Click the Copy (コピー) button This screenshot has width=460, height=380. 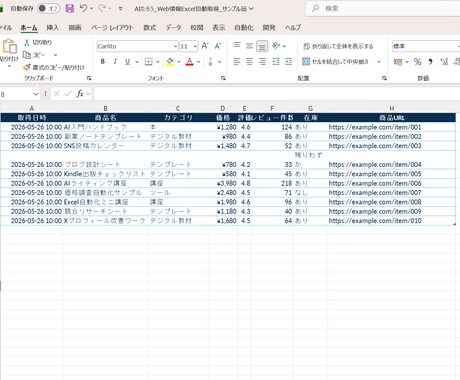[34, 55]
